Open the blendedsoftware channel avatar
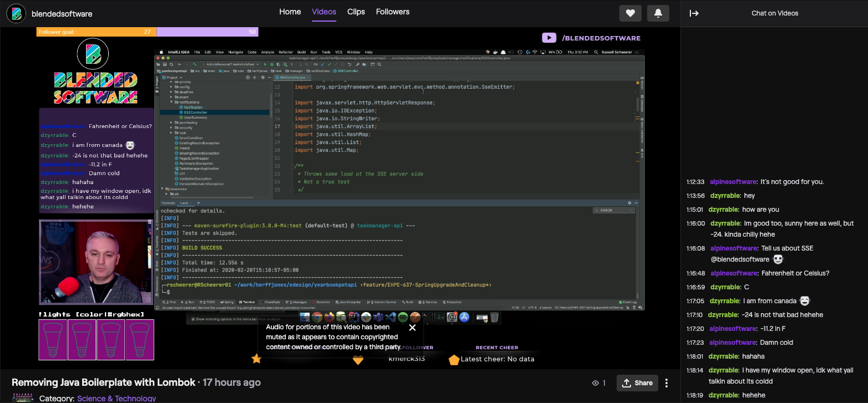This screenshot has width=868, height=403. click(x=17, y=13)
